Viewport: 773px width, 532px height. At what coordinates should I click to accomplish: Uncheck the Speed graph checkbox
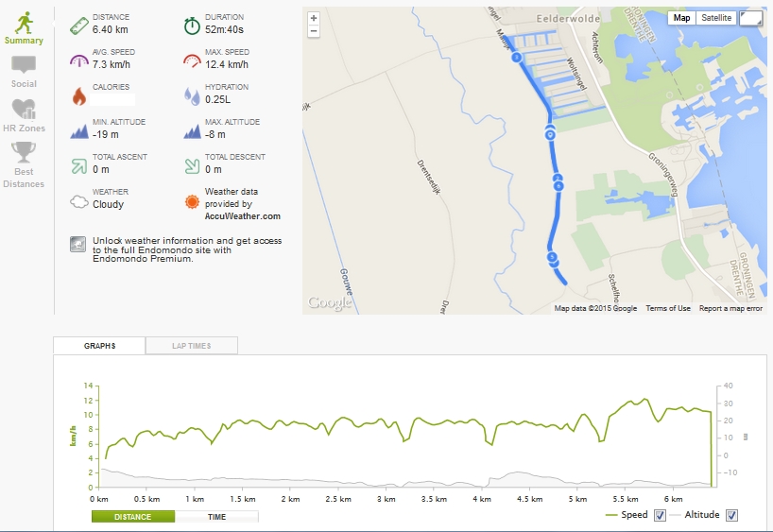click(660, 515)
